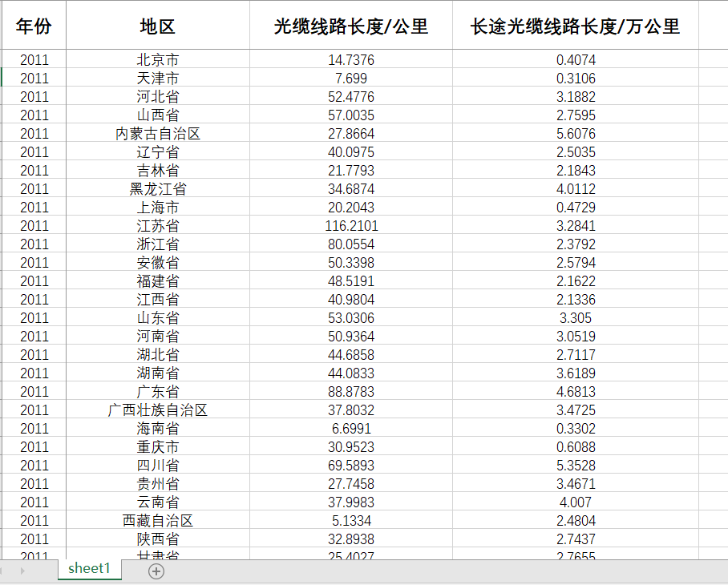Click the 吉林省 cell
The width and height of the screenshot is (728, 585).
click(x=158, y=170)
